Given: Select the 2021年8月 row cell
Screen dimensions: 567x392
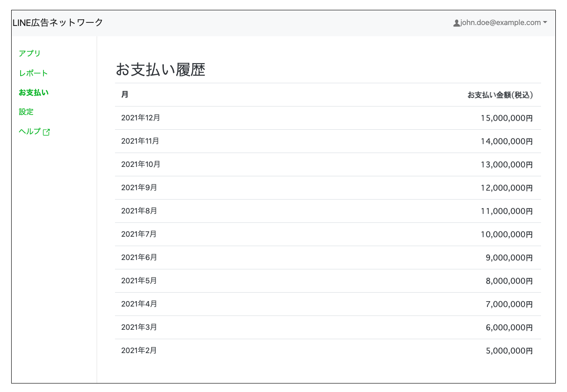Looking at the screenshot, I should click(139, 211).
